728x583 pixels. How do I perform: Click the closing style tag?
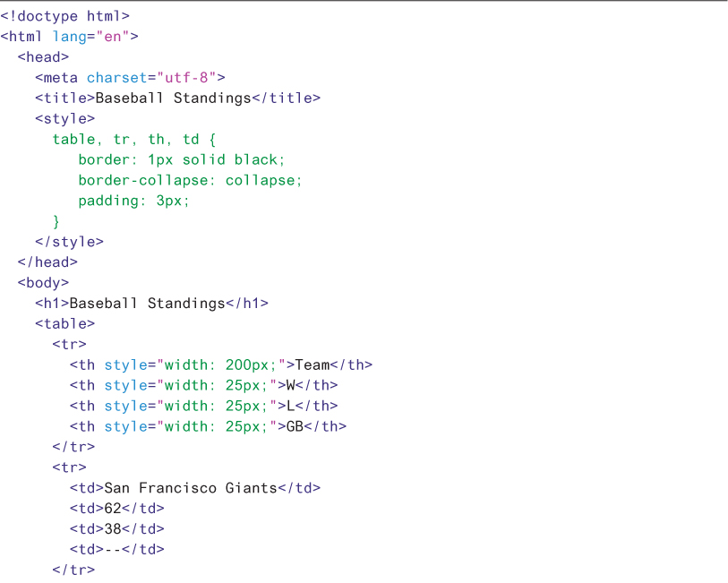tap(69, 242)
